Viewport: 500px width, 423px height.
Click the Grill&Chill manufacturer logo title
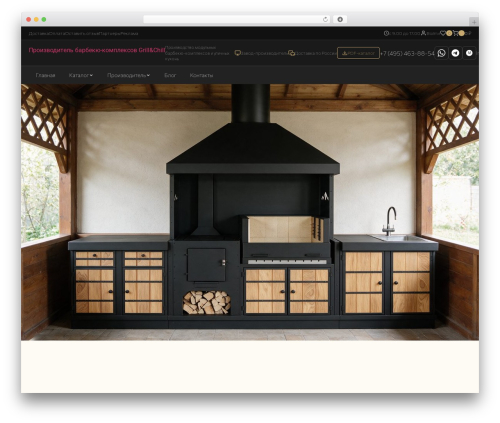click(97, 50)
